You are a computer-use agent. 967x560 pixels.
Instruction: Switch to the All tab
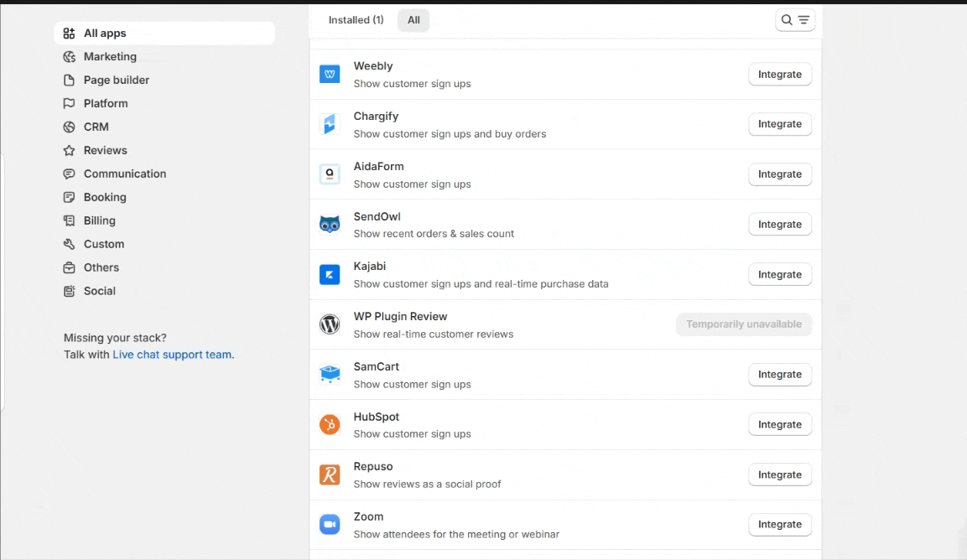click(413, 20)
